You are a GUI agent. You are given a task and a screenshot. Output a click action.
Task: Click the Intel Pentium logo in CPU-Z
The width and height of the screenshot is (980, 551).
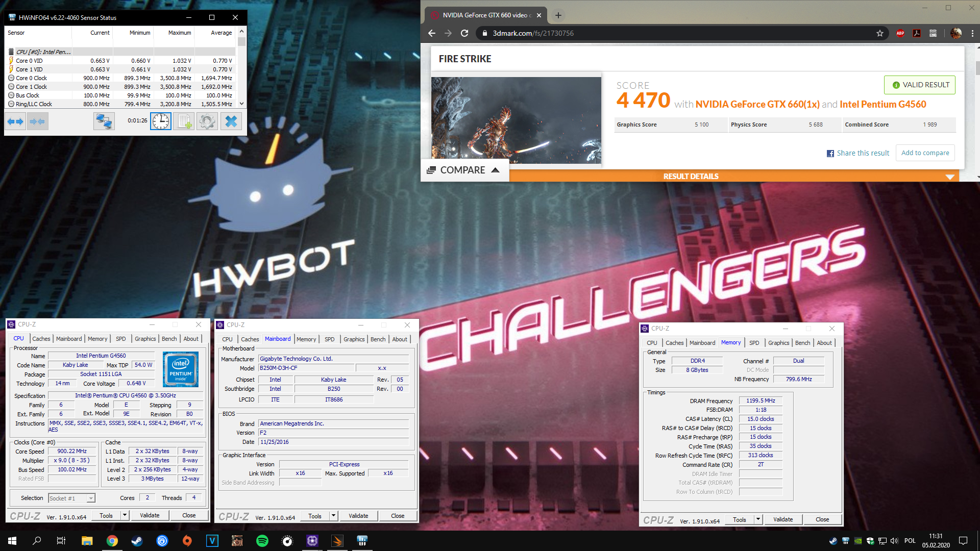(181, 369)
